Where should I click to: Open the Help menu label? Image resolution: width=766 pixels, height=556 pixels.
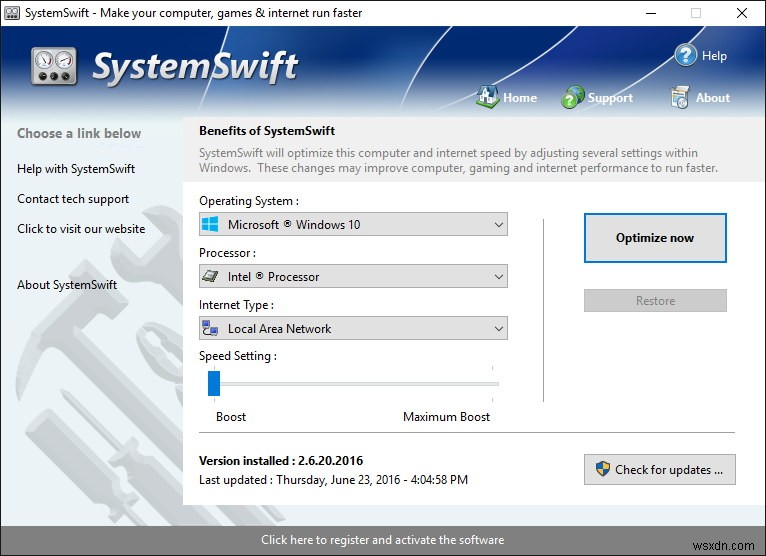click(714, 56)
